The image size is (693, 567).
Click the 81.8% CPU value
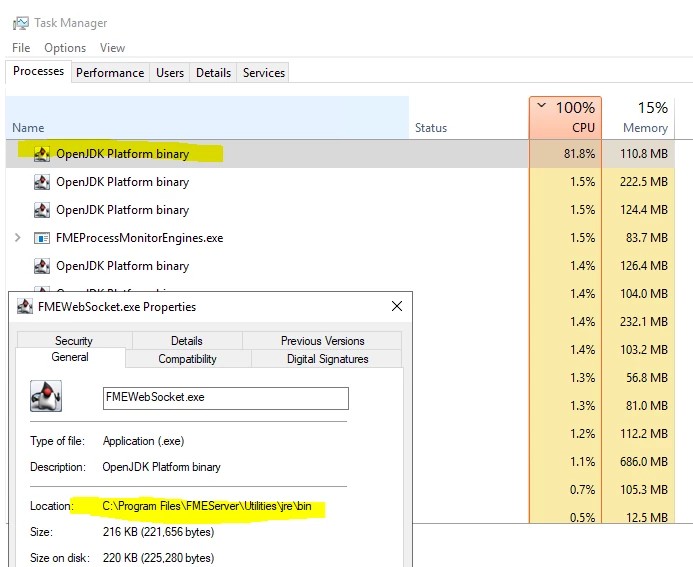[579, 154]
